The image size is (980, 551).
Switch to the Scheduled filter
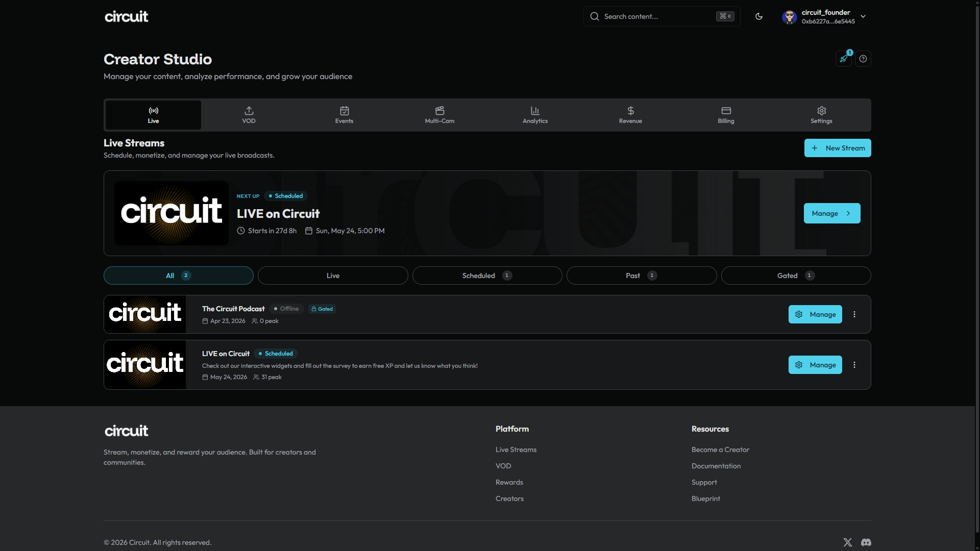486,275
